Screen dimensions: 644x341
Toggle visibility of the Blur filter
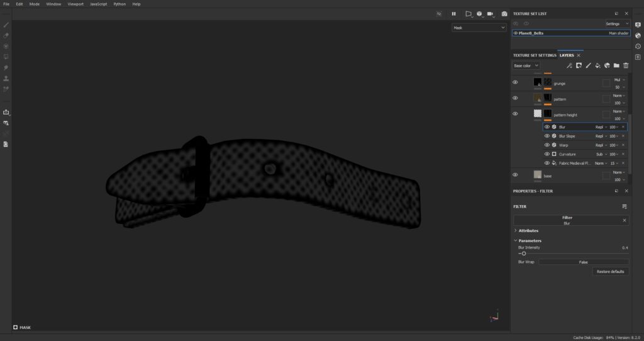coord(547,127)
